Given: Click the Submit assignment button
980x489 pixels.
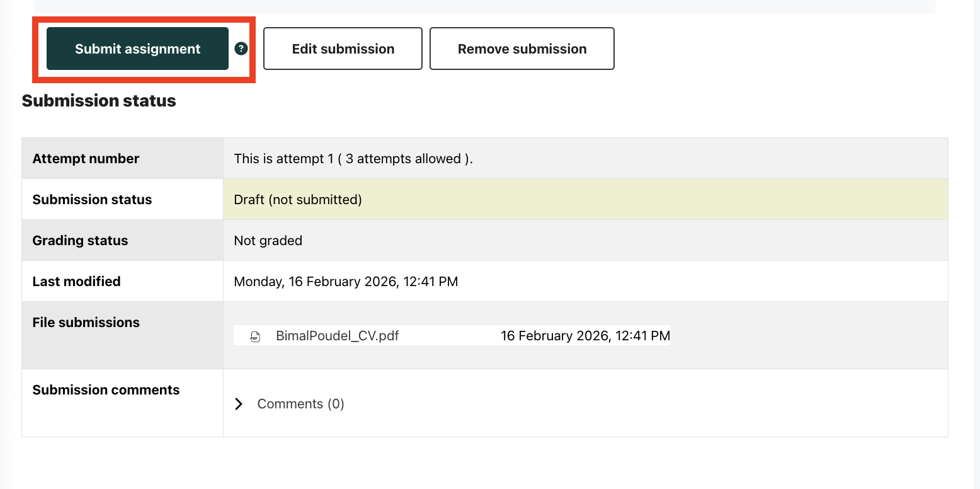Looking at the screenshot, I should tap(137, 49).
